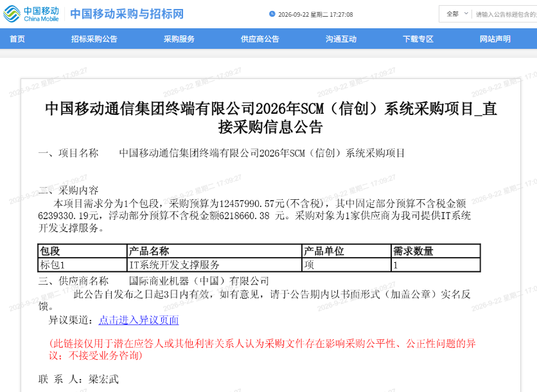Viewport: 537px width, 392px height.
Task: Open the 首页 menu item
Action: coord(17,39)
